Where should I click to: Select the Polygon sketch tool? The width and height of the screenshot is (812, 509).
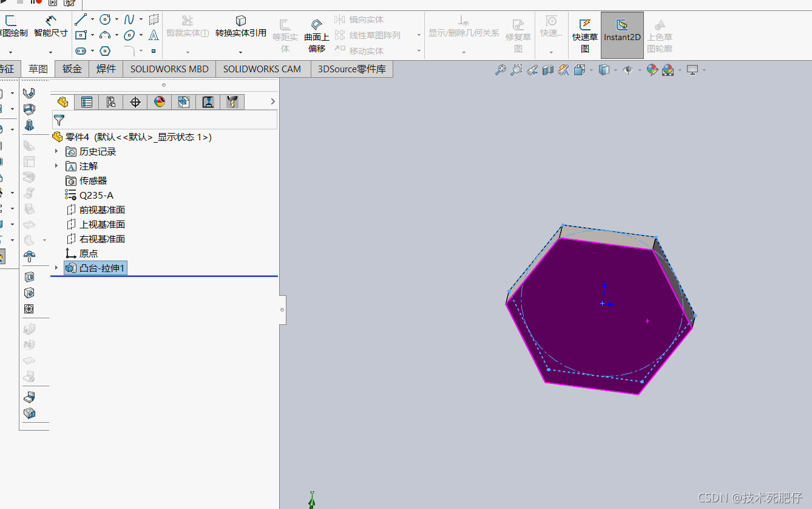pos(105,51)
